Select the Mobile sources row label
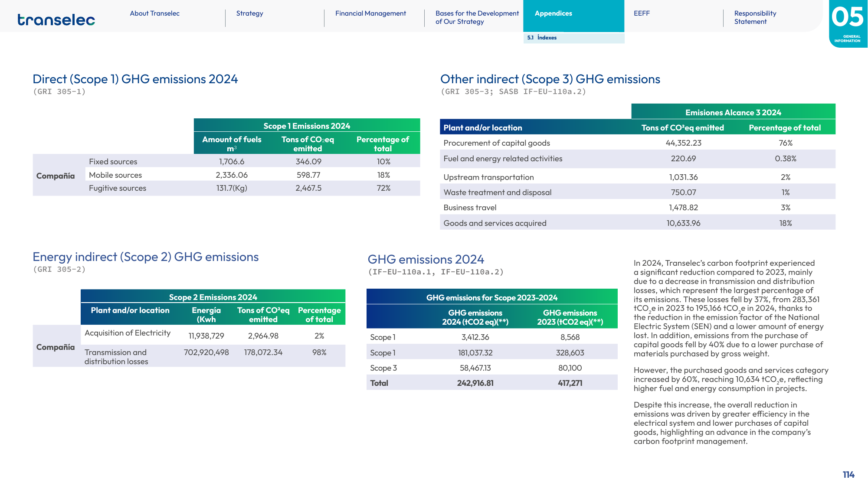Image resolution: width=868 pixels, height=489 pixels. coord(115,175)
